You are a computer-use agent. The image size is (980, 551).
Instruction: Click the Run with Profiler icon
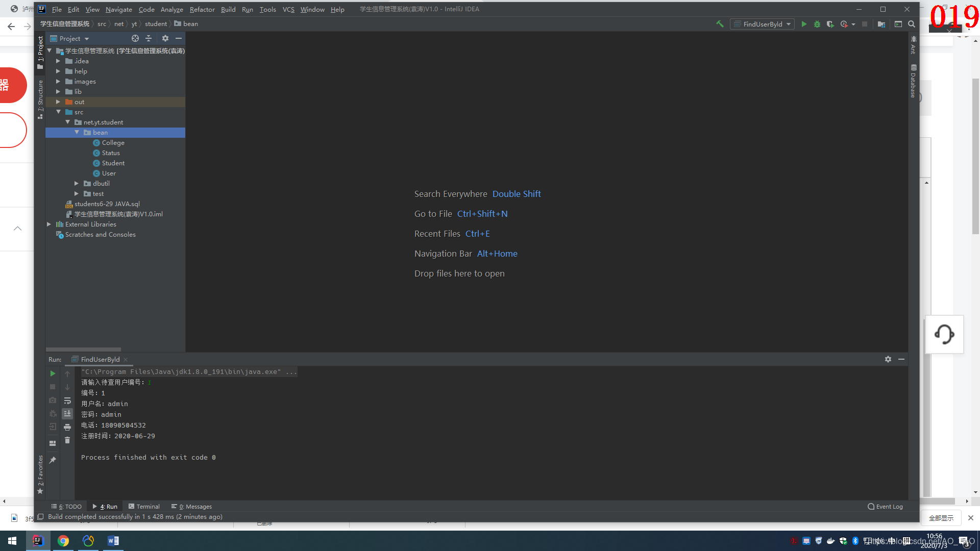(844, 24)
